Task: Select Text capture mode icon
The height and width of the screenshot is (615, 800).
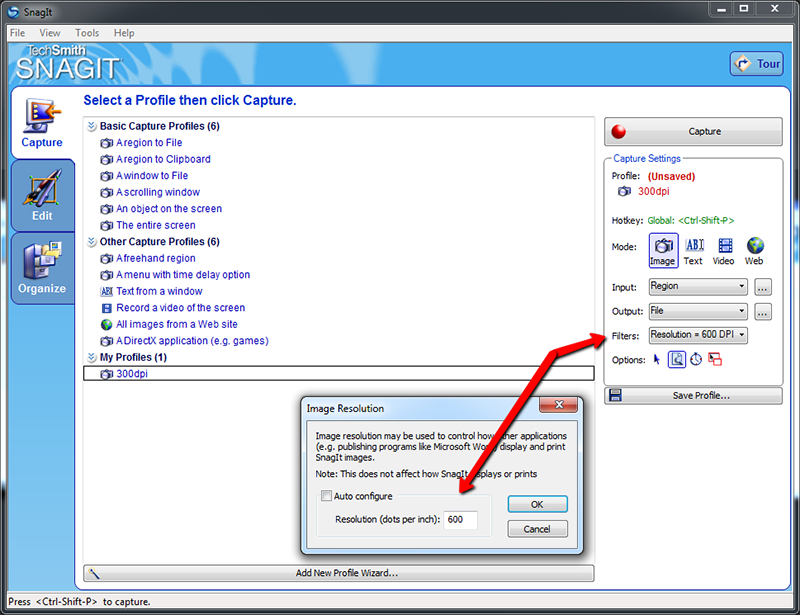Action: [x=694, y=251]
